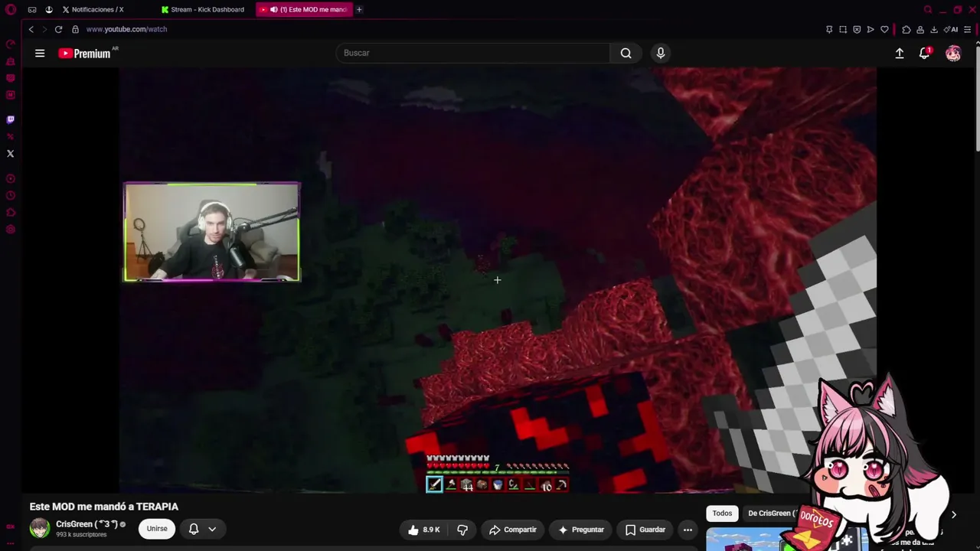Like the video with 8.9 K likes

point(423,530)
